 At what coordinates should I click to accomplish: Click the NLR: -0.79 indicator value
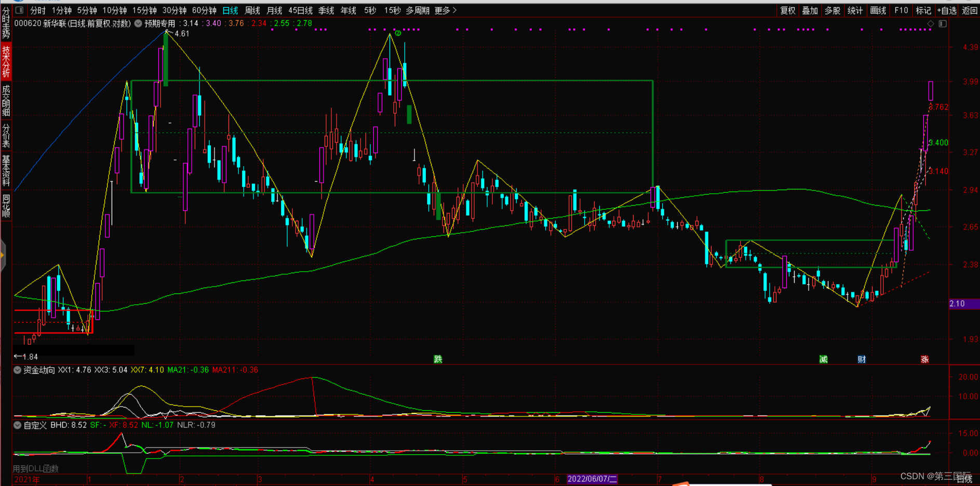pos(196,425)
